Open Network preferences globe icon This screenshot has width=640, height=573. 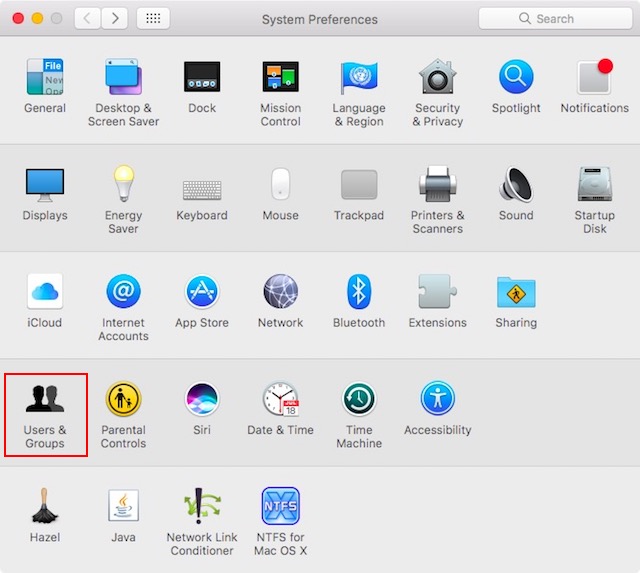(281, 291)
